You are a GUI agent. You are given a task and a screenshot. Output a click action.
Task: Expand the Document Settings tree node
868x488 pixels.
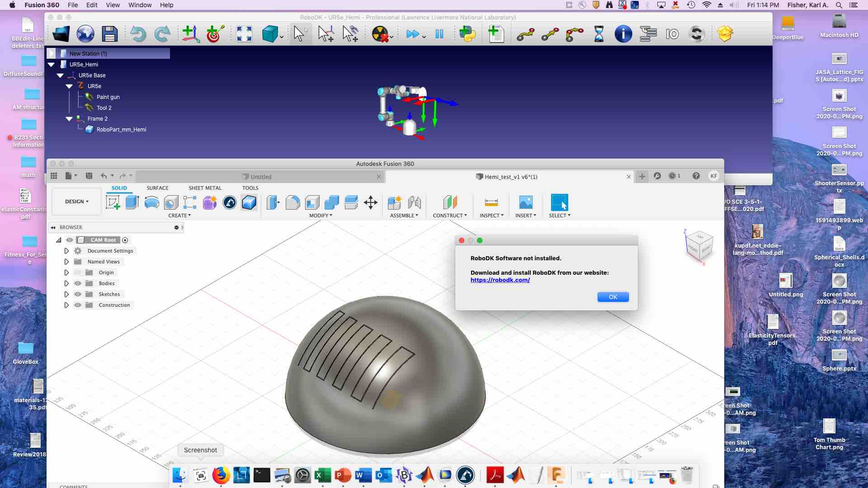[66, 251]
